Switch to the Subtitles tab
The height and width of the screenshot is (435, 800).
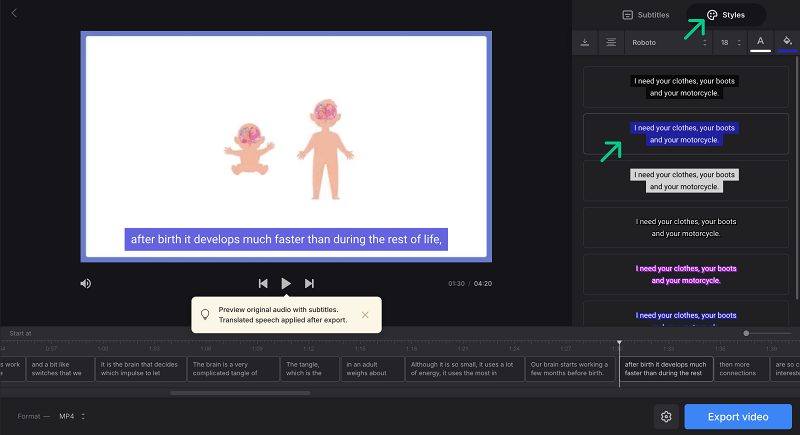coord(646,15)
